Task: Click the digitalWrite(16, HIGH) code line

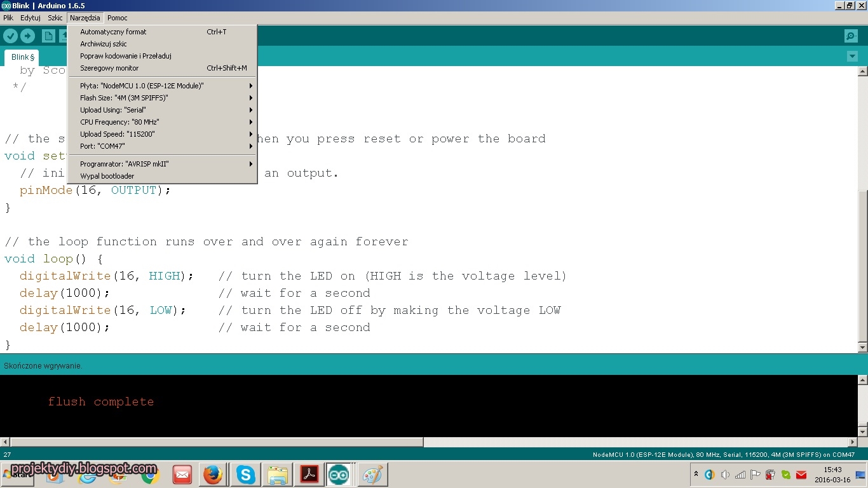Action: click(107, 276)
